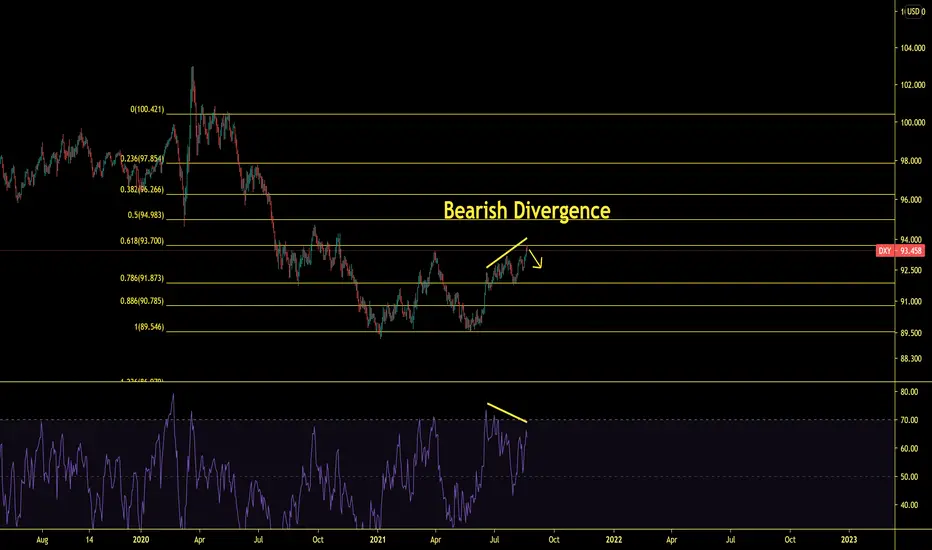Click 94.000 on the price axis
This screenshot has height=550, width=932.
(x=911, y=240)
